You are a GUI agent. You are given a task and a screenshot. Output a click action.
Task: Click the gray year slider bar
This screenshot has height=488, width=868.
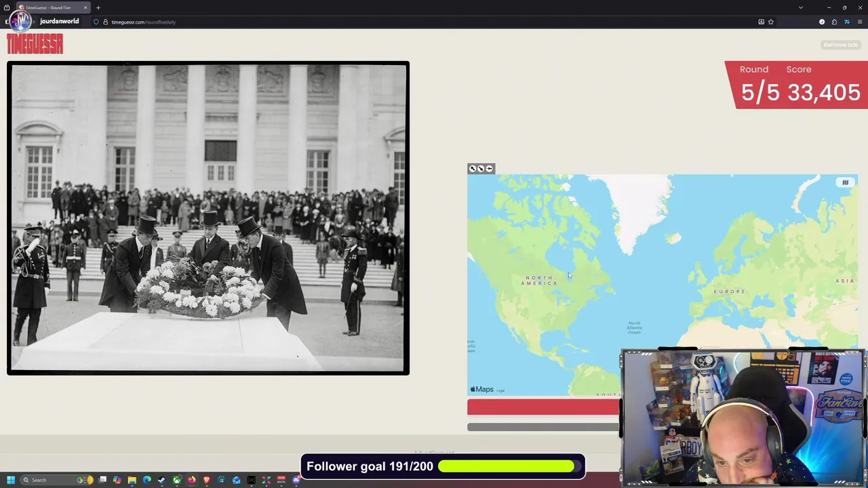point(543,427)
